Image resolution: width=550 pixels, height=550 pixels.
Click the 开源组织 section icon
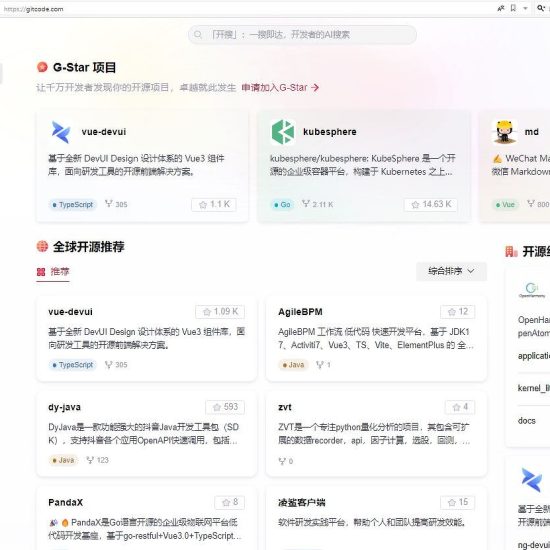(x=511, y=251)
